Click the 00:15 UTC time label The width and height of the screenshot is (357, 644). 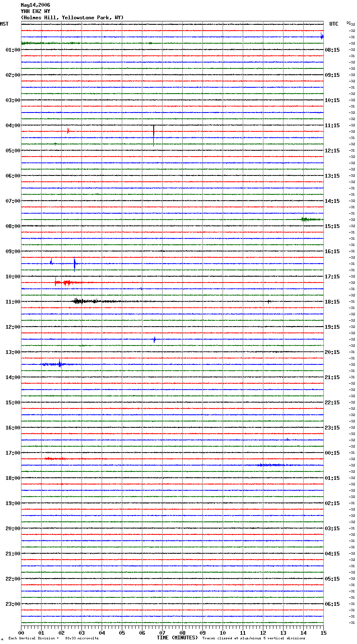(332, 453)
